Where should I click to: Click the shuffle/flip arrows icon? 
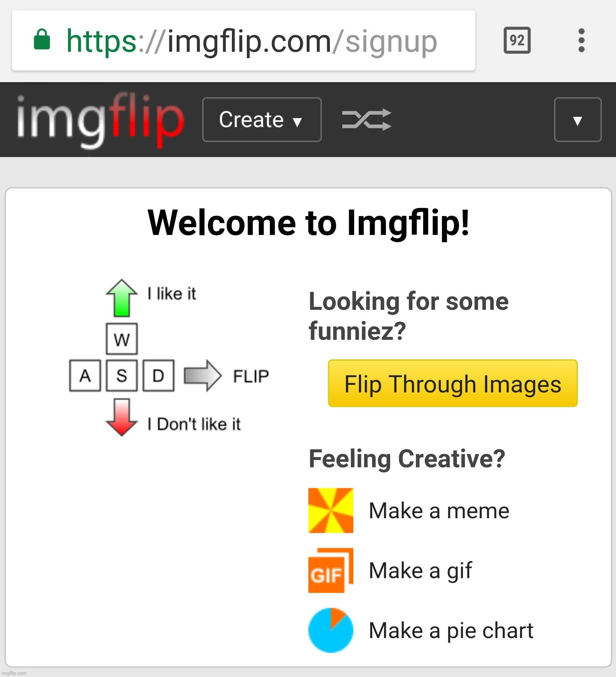point(367,120)
